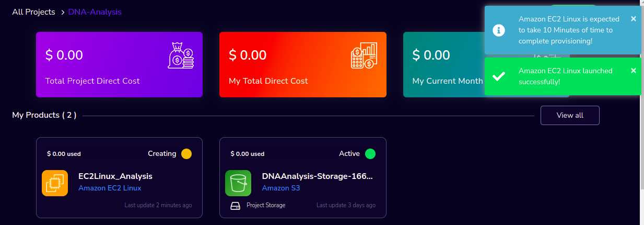Click the green Active status indicator
The width and height of the screenshot is (644, 225).
tap(370, 154)
